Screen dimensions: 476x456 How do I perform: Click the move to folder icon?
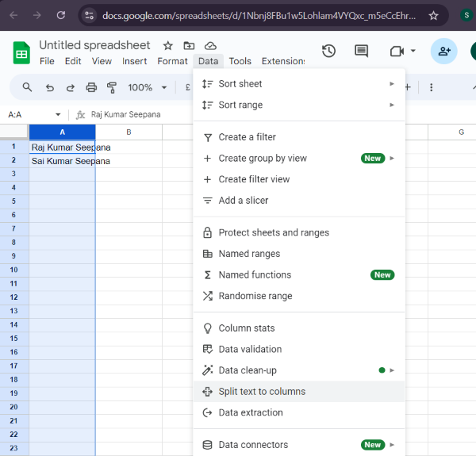pyautogui.click(x=189, y=46)
